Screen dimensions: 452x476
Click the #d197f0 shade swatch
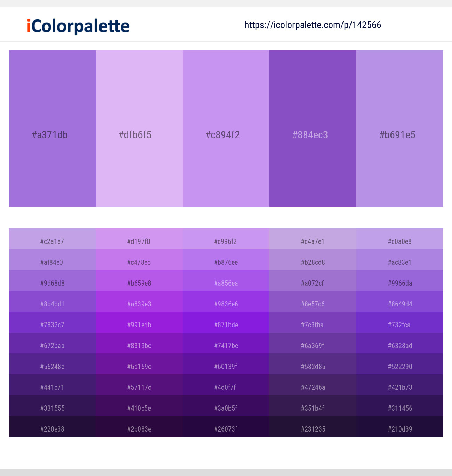(139, 241)
